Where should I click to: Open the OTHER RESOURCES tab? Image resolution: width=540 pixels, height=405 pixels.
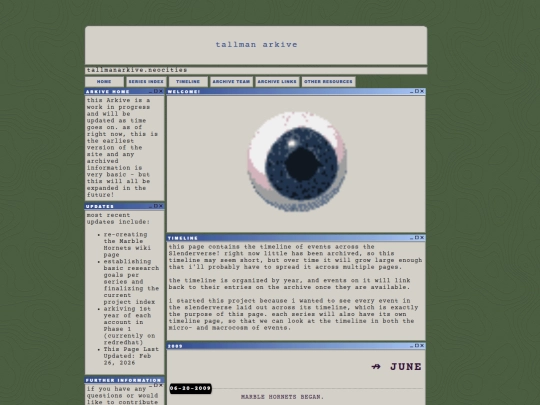click(x=328, y=82)
